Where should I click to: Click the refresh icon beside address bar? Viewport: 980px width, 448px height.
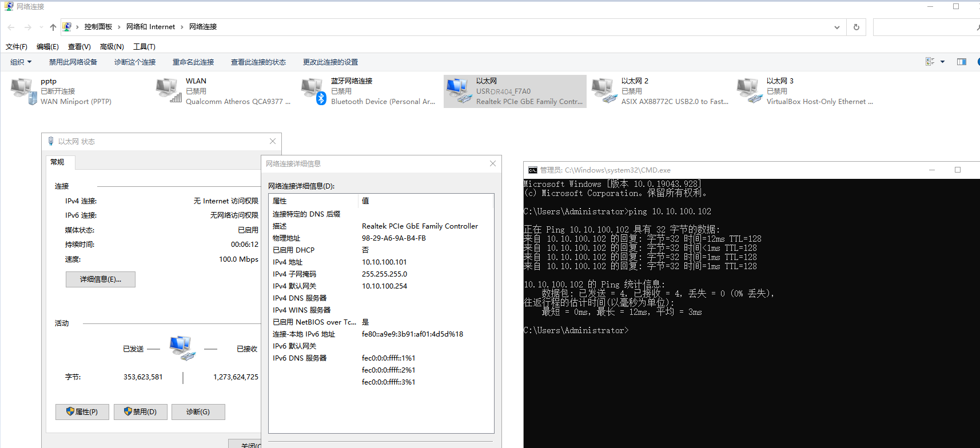[856, 27]
